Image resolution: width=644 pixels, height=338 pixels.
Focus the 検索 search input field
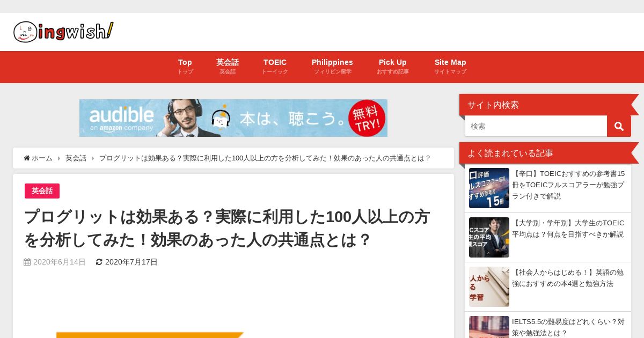536,126
